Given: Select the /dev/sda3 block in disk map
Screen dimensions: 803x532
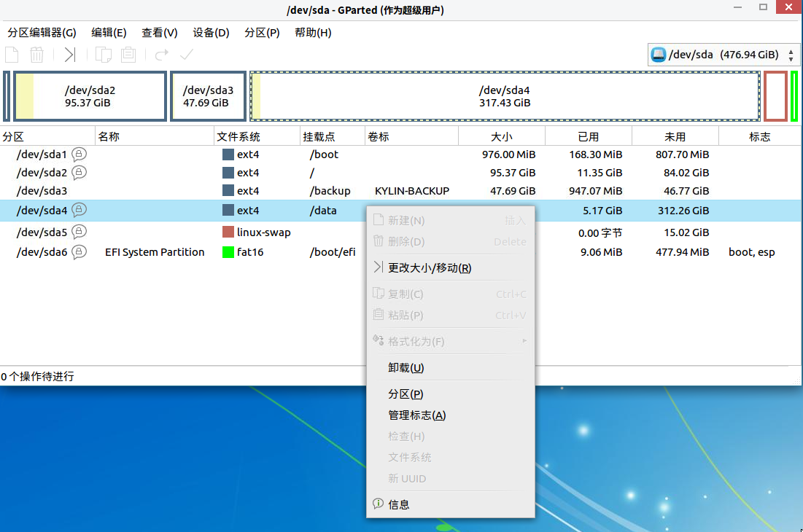Looking at the screenshot, I should pos(208,96).
